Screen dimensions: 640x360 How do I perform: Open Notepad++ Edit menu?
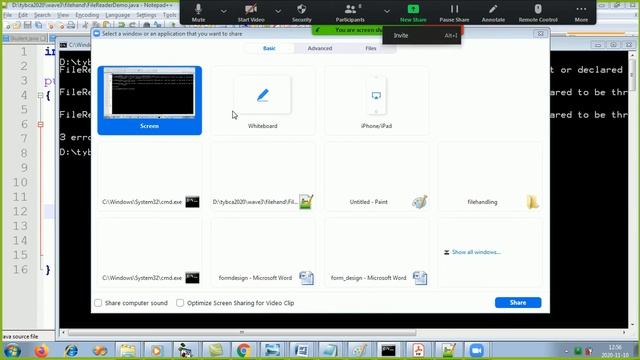[23, 15]
